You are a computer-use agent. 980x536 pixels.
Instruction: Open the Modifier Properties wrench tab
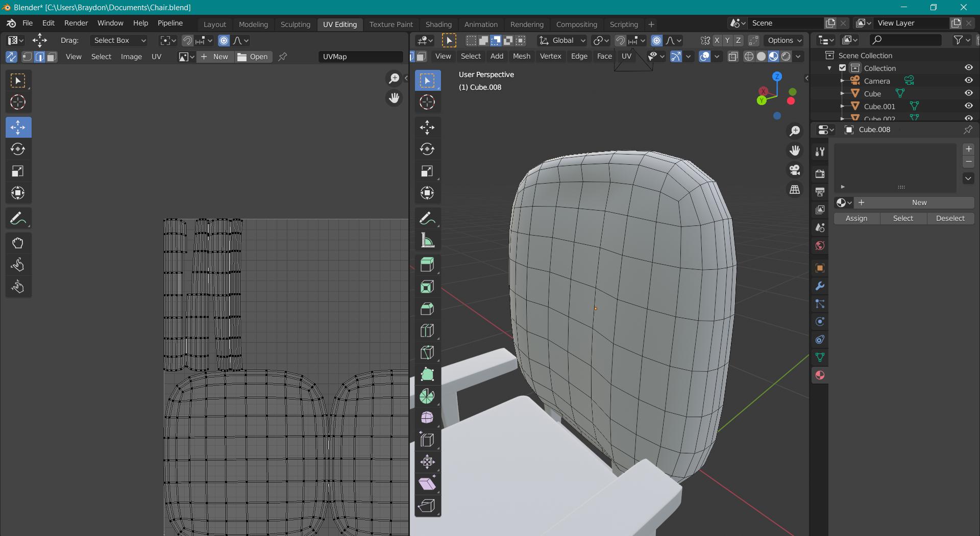point(820,287)
